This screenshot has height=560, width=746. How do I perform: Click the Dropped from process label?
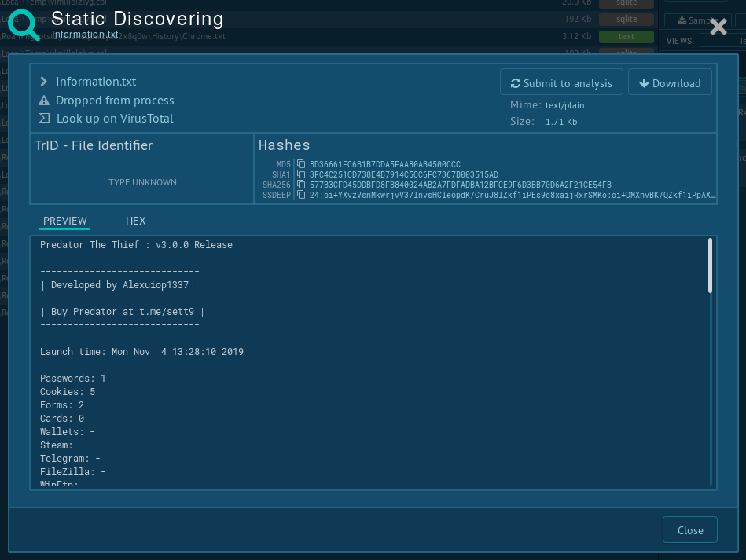click(115, 101)
